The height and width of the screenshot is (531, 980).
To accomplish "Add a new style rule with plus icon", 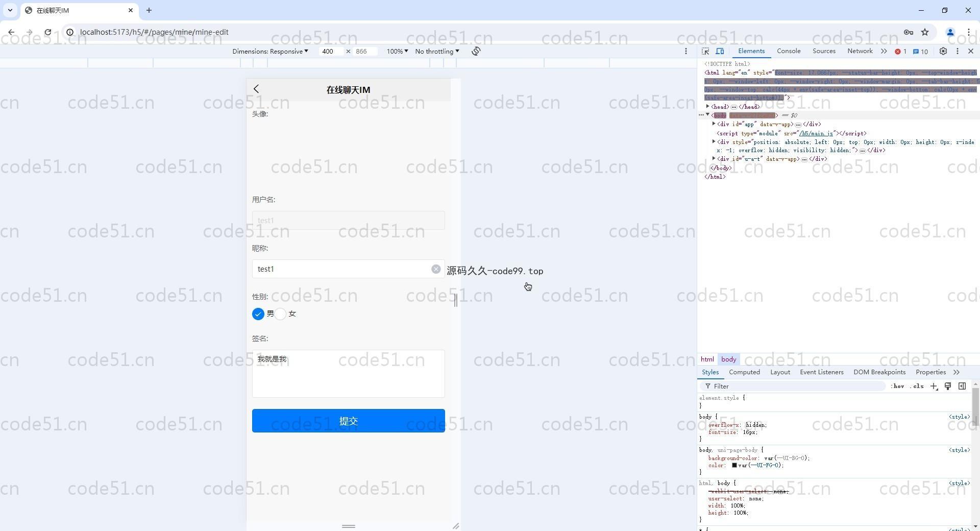I will (x=934, y=387).
